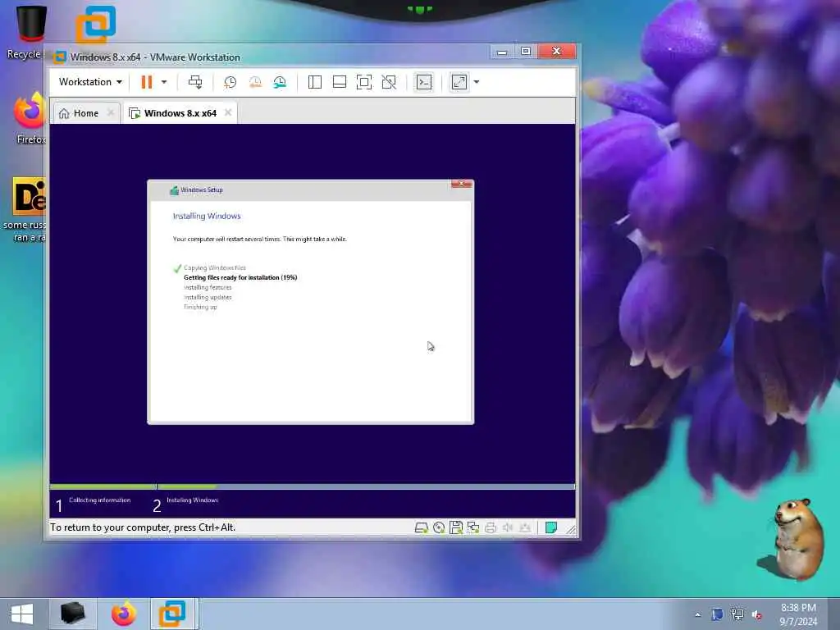
Task: Click the hard disk status bar icon
Action: point(421,527)
